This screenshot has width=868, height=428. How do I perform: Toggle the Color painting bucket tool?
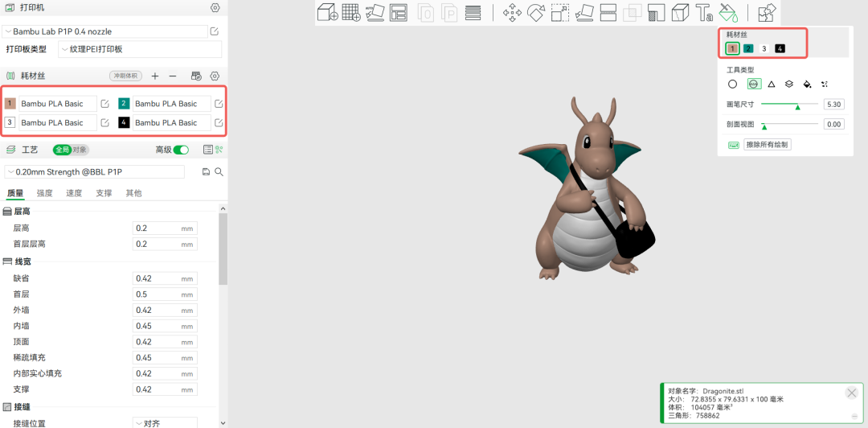(x=727, y=12)
